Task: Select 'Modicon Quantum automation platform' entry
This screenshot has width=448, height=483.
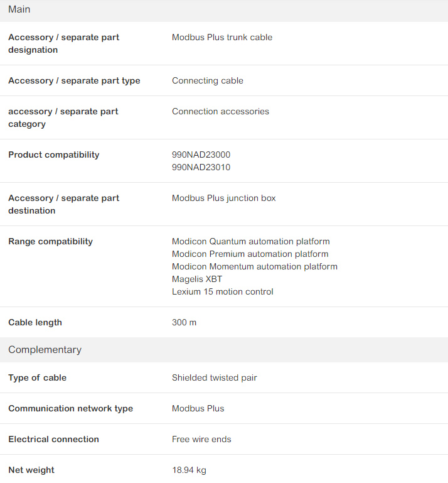Action: coord(251,241)
